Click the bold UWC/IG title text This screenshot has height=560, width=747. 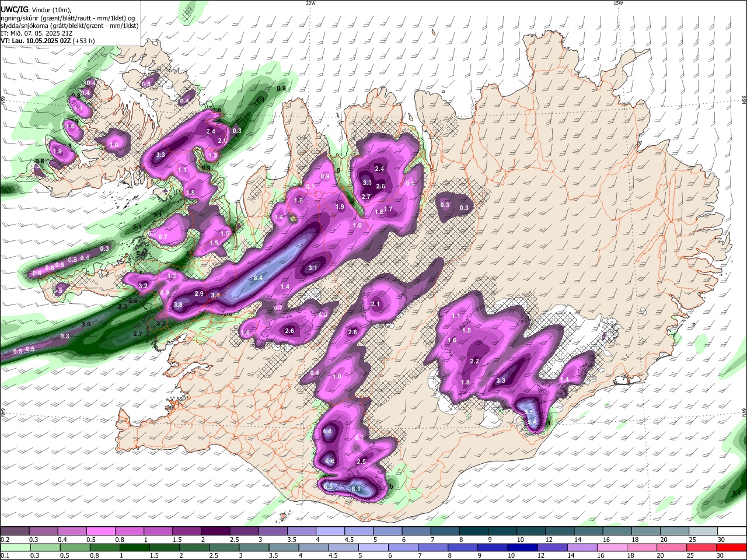tap(14, 9)
